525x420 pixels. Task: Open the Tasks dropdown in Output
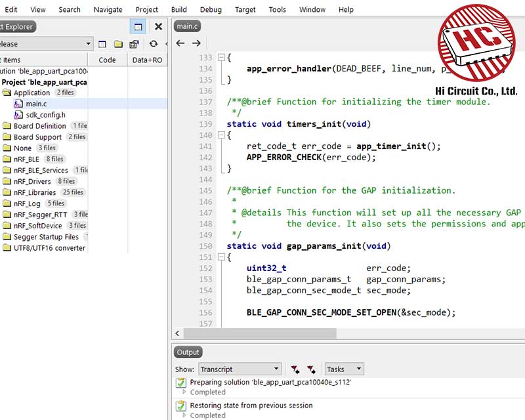(x=344, y=369)
